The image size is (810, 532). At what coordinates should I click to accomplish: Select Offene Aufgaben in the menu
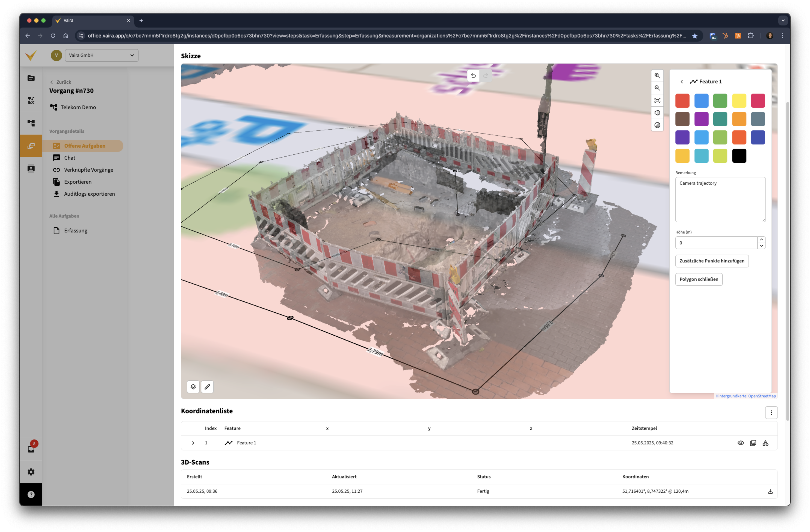click(83, 146)
